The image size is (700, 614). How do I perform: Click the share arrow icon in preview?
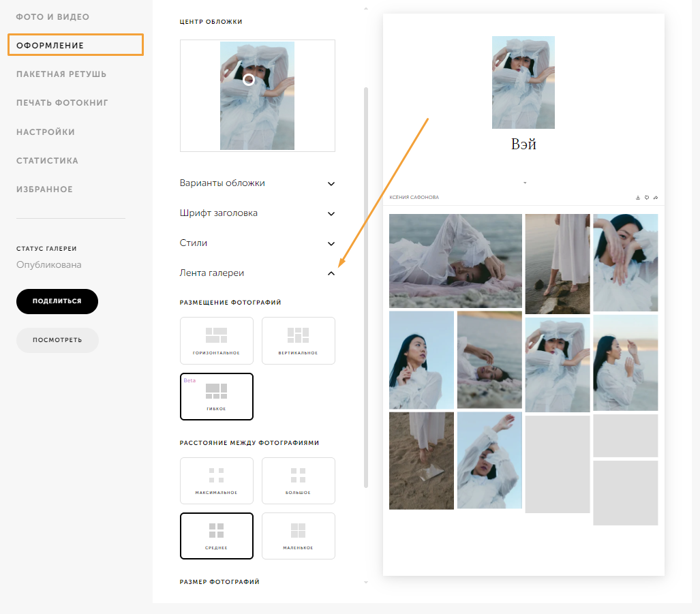click(x=656, y=197)
